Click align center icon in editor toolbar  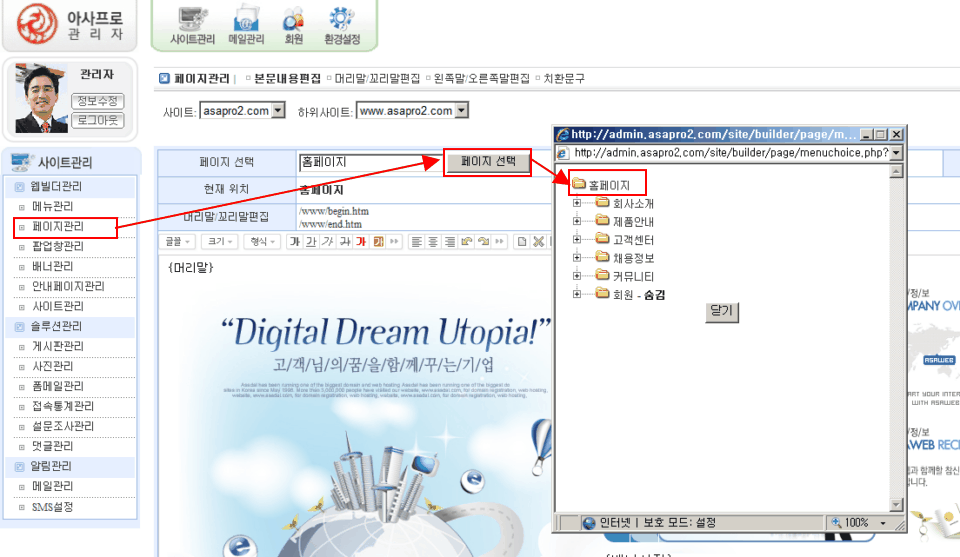click(x=434, y=241)
